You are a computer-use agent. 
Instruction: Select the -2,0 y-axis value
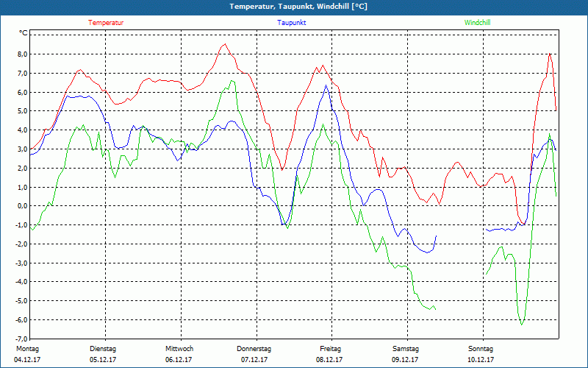click(22, 244)
